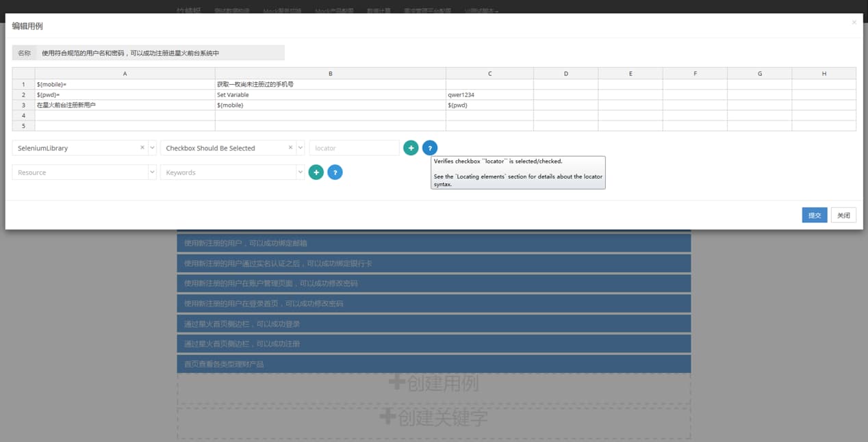This screenshot has width=868, height=442.
Task: Click column header B
Action: pos(330,73)
